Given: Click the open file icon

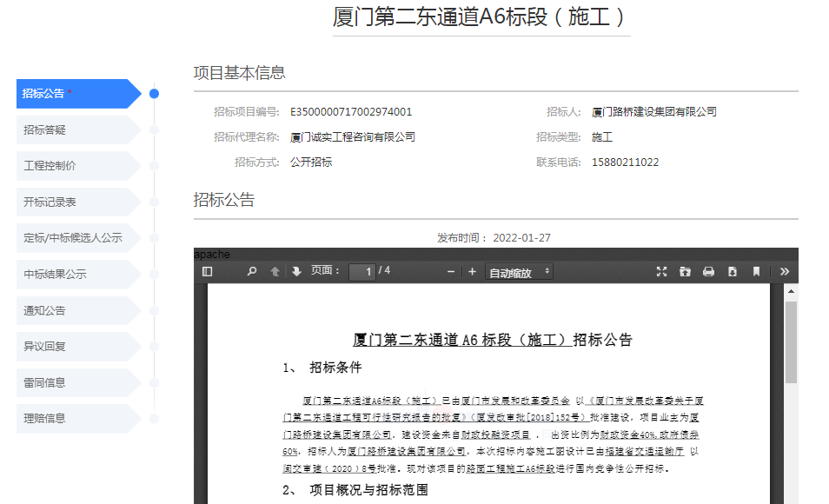Looking at the screenshot, I should tap(685, 272).
